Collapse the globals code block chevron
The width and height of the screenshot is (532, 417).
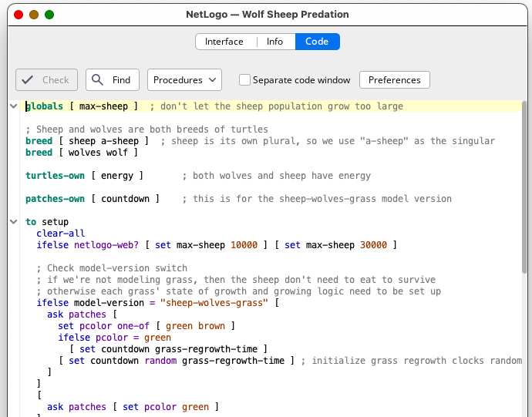[14, 106]
